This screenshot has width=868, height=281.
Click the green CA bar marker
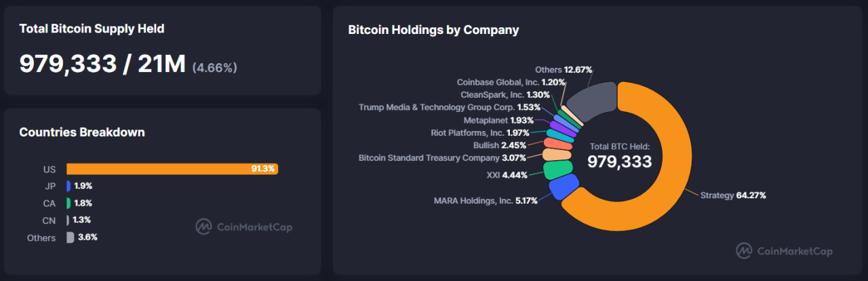[x=68, y=203]
